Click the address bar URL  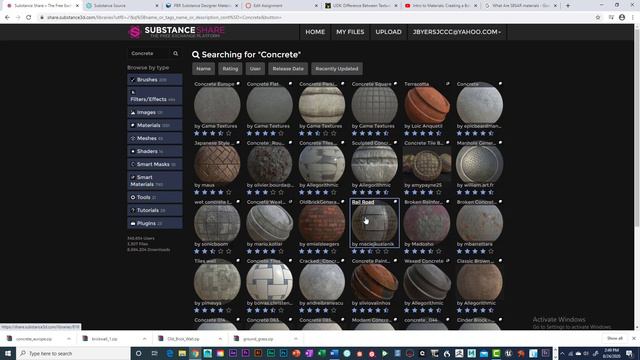(164, 18)
